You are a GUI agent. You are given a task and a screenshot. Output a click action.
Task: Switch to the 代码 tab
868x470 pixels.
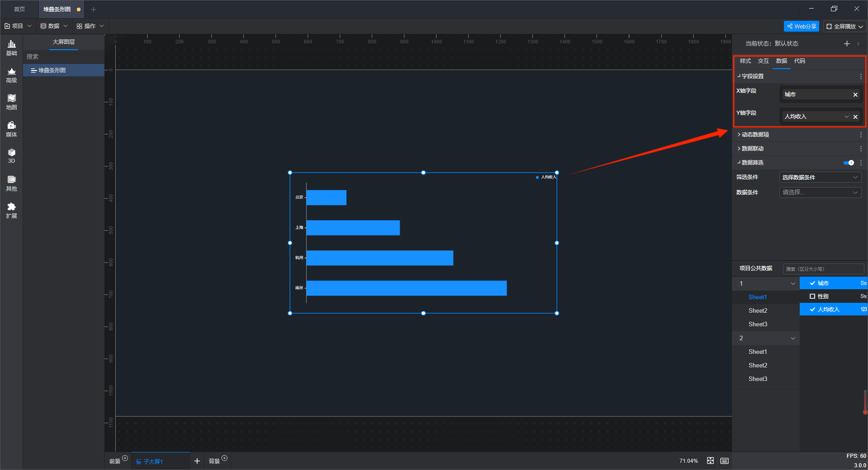click(x=799, y=61)
